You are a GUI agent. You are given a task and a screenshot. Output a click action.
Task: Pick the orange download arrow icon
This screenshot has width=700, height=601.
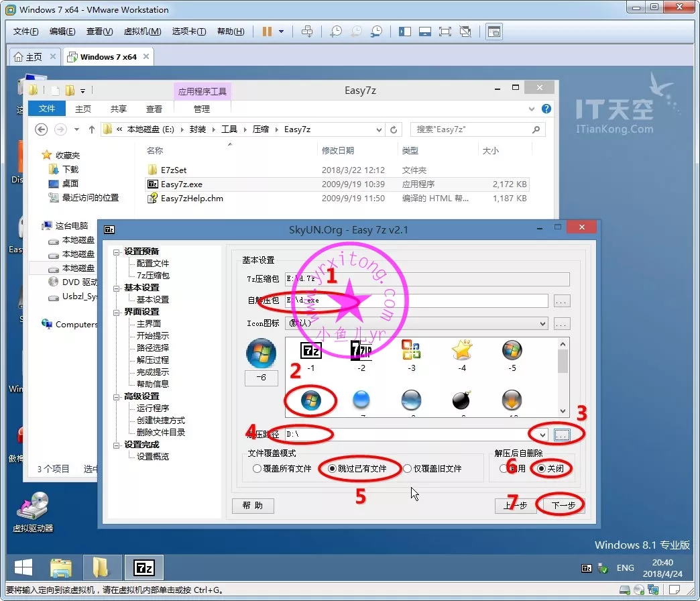click(x=512, y=400)
